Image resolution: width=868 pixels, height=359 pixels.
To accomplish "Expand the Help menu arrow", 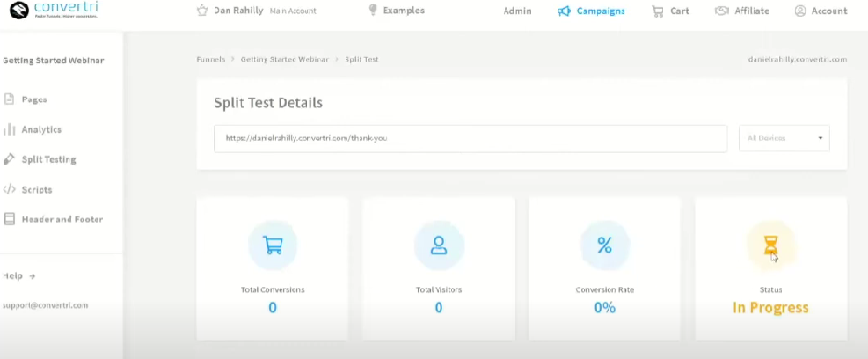I will (32, 276).
